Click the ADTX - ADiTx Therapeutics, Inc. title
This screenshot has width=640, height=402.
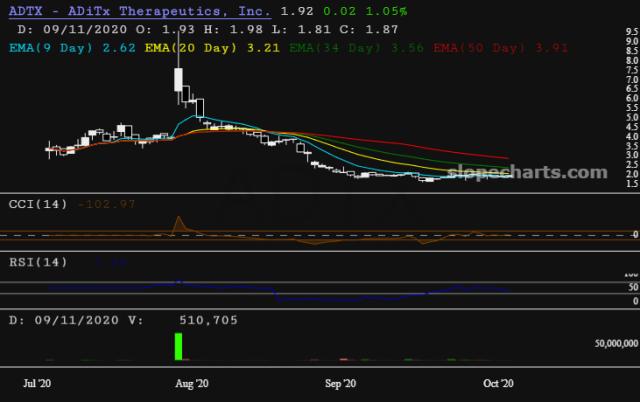(x=137, y=11)
